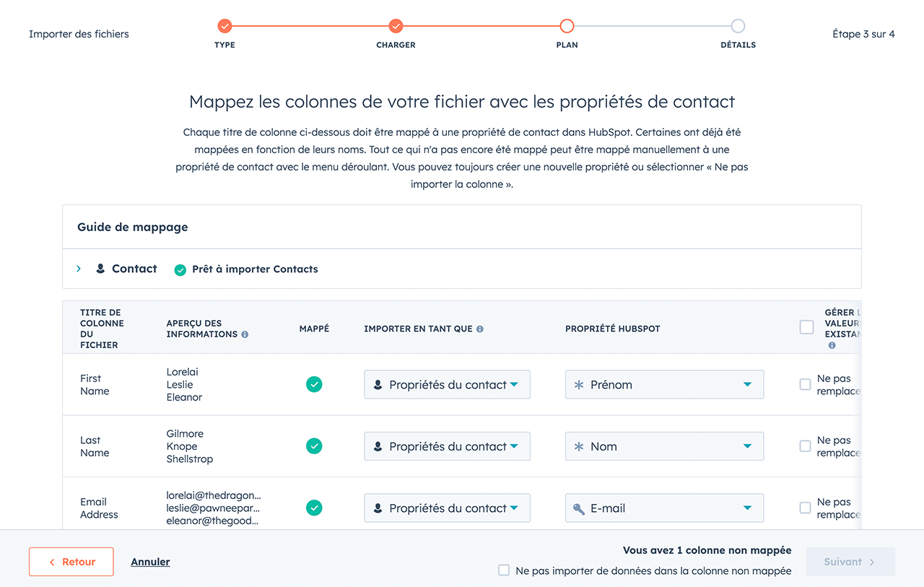Click the PLAN step circle icon

[567, 26]
